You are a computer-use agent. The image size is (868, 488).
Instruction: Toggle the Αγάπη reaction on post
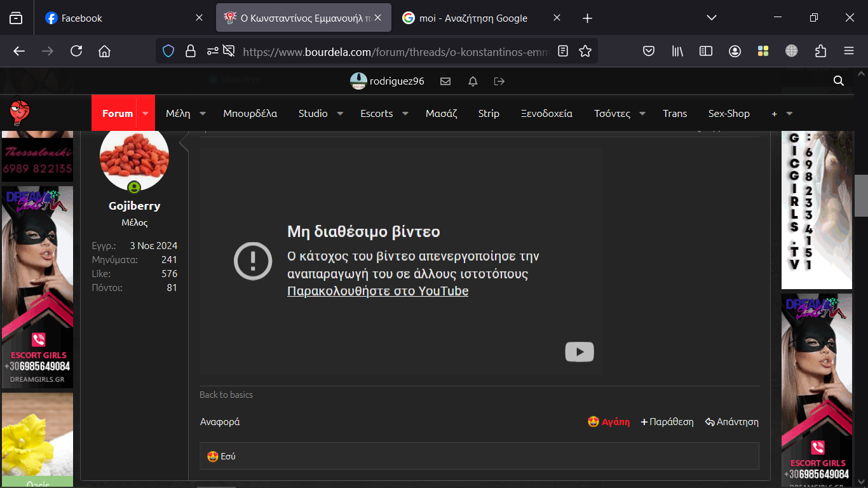(609, 422)
